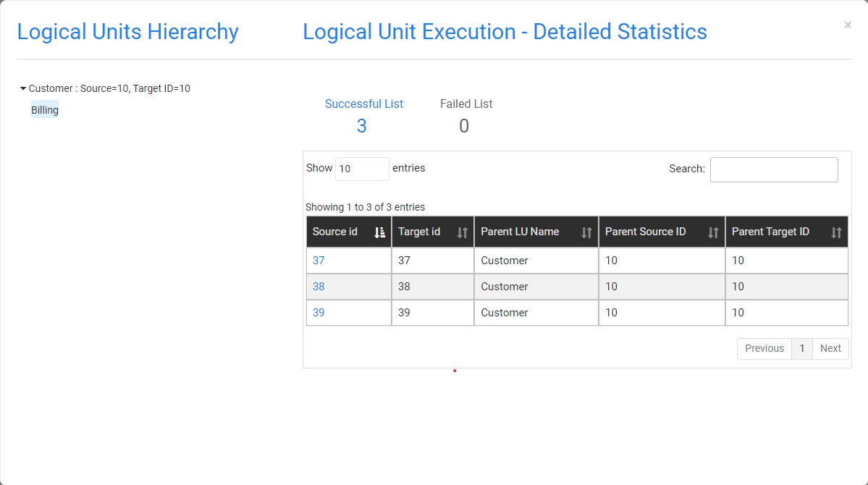The image size is (868, 485).
Task: Select Customer Source=10 hierarchy node
Action: 109,88
